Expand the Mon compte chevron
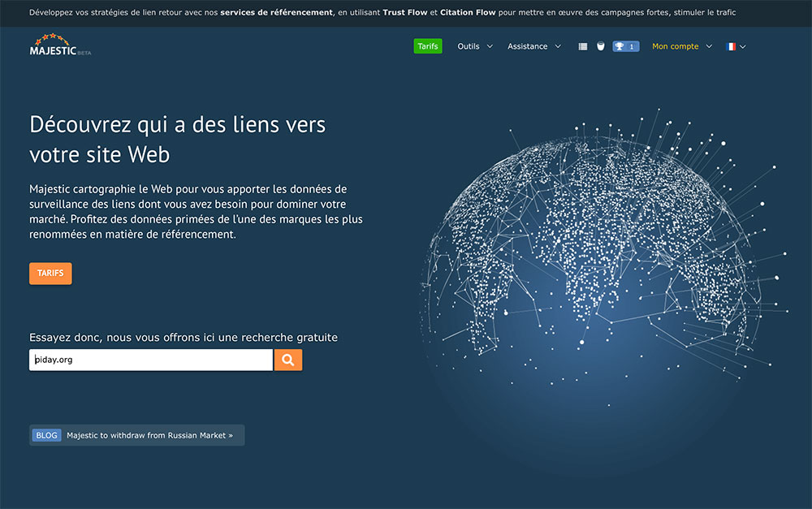Image resolution: width=812 pixels, height=509 pixels. 710,46
